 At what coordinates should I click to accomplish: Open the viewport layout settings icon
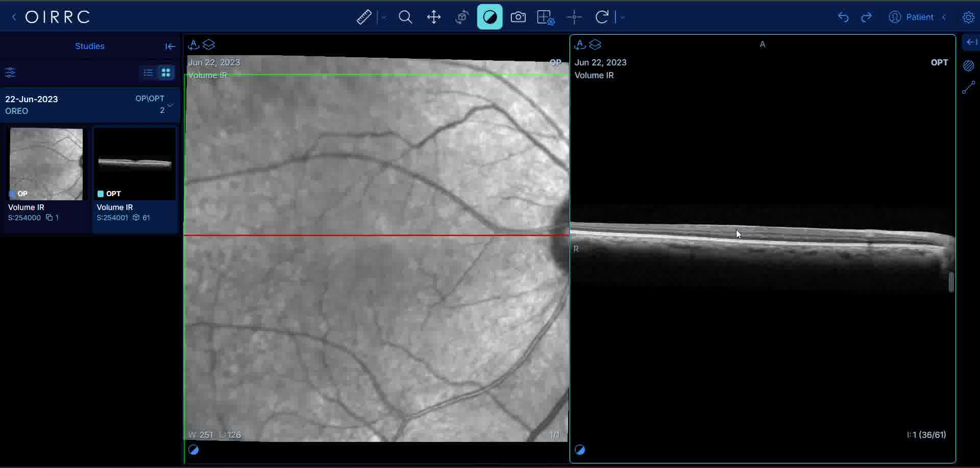pos(546,17)
